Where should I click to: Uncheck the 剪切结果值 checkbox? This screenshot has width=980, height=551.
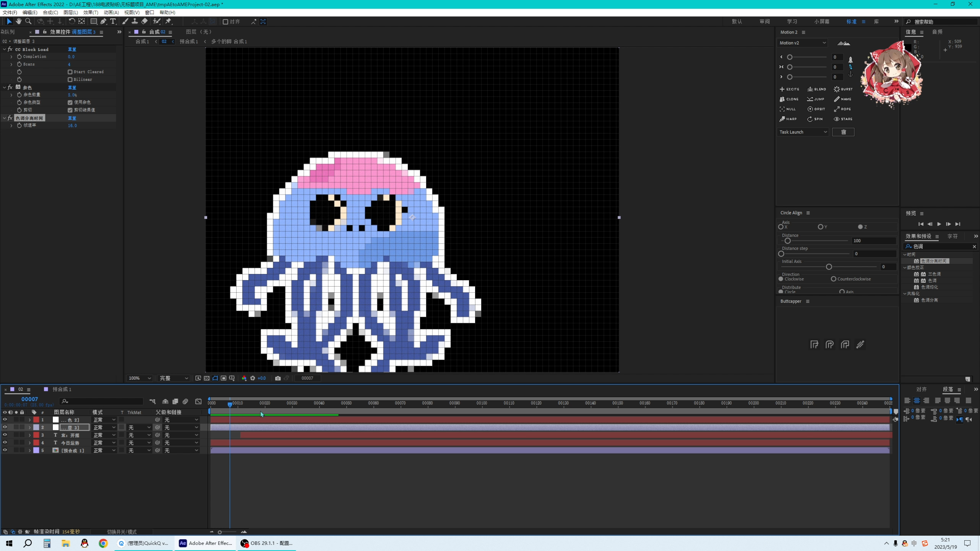coord(70,110)
